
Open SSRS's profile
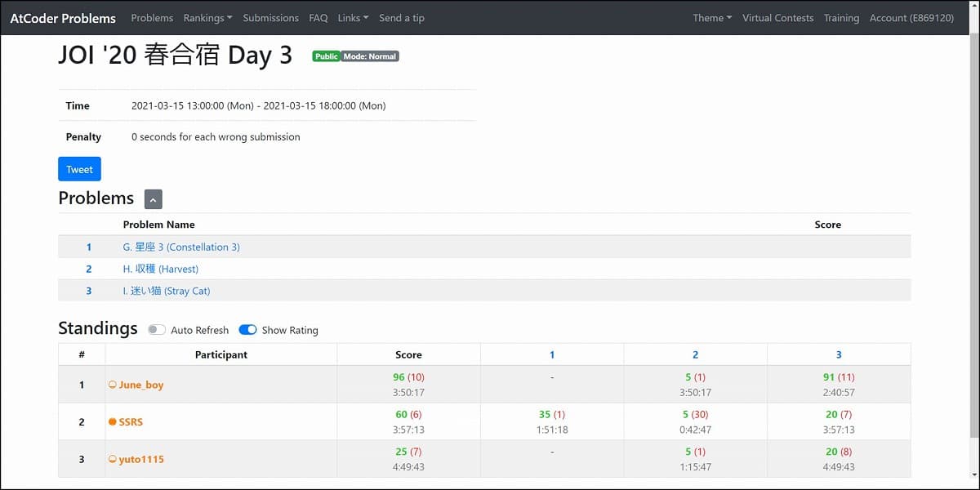pyautogui.click(x=131, y=422)
